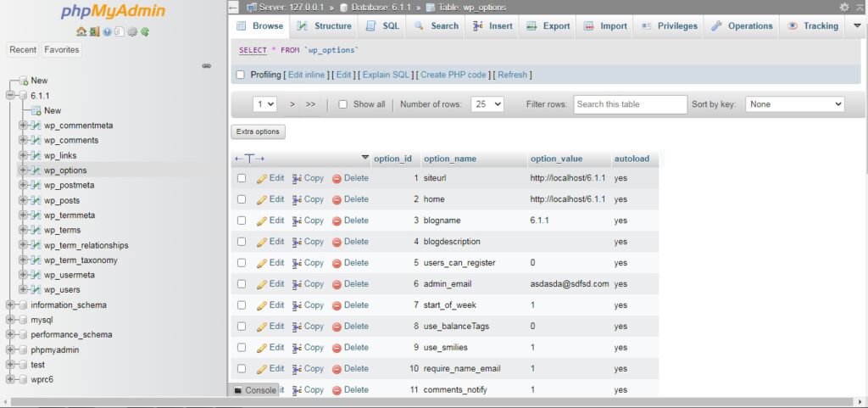
Task: Expand information_schema database node
Action: [x=10, y=305]
